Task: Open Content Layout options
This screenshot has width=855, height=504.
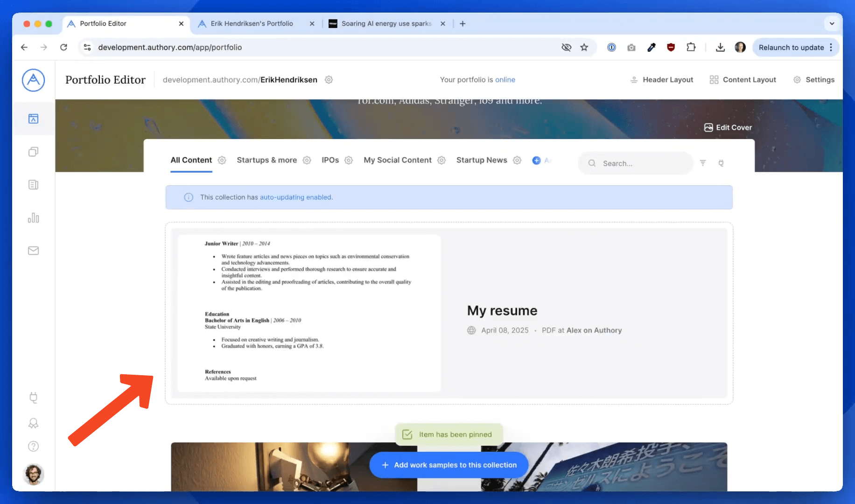Action: [x=743, y=80]
